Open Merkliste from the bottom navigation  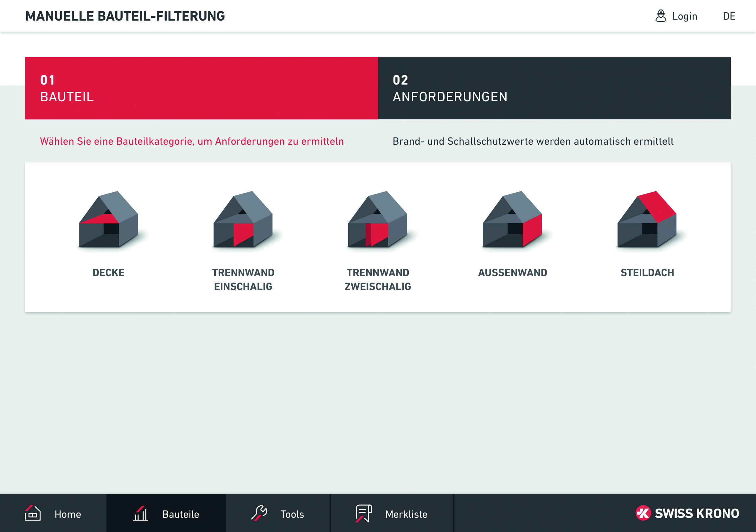pyautogui.click(x=406, y=514)
